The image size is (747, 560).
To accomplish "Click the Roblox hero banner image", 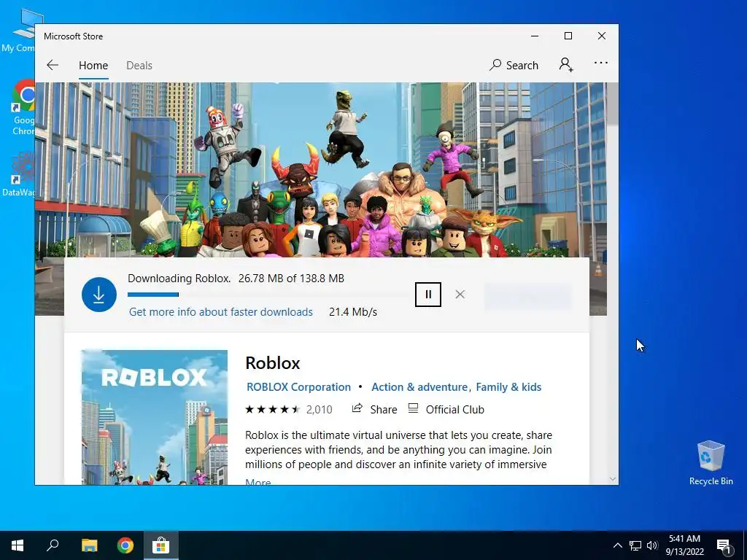I will coord(321,170).
